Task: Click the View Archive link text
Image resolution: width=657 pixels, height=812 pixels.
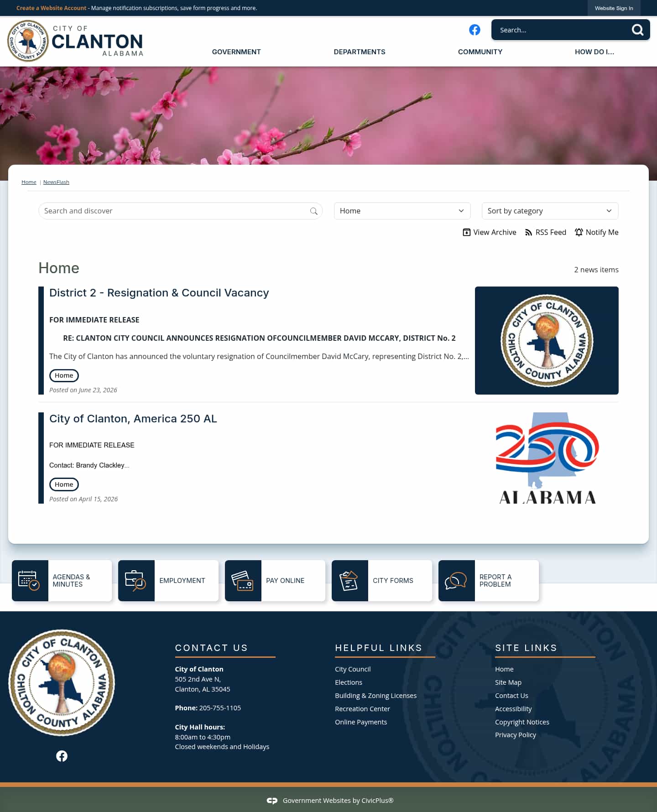Action: click(x=495, y=232)
